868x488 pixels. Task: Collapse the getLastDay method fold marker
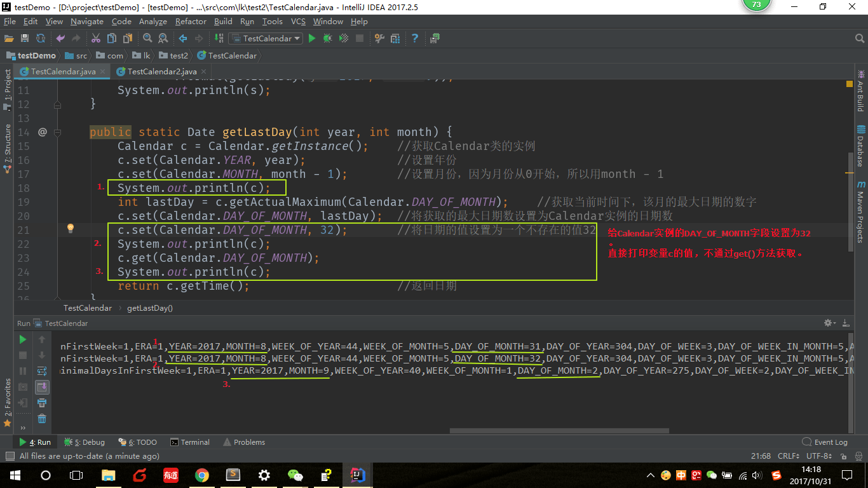(57, 132)
